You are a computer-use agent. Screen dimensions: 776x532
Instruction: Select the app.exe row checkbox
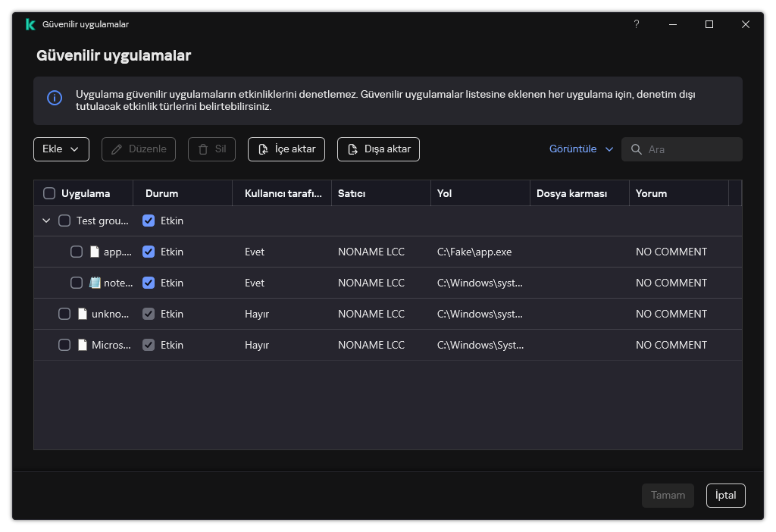77,252
